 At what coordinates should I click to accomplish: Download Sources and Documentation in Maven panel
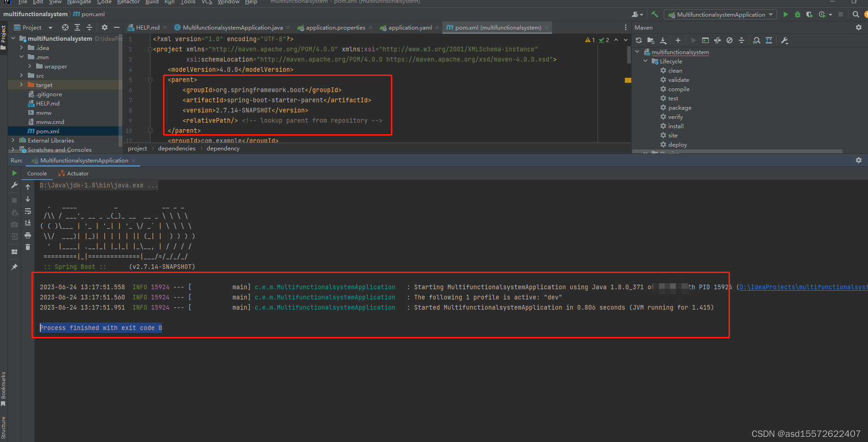tap(663, 40)
